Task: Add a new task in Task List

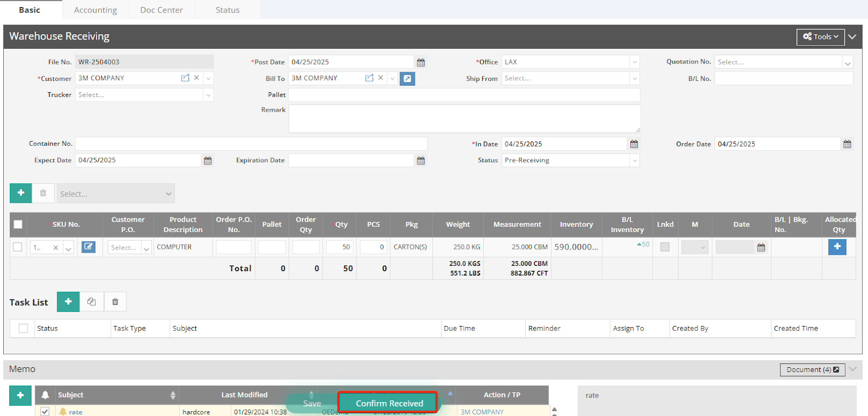Action: [68, 302]
